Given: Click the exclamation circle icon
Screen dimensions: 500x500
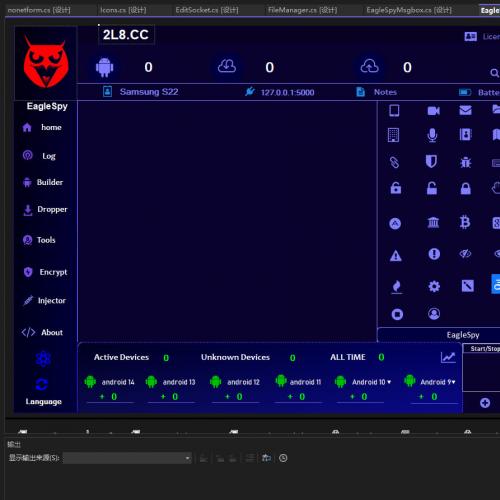Looking at the screenshot, I should [434, 254].
